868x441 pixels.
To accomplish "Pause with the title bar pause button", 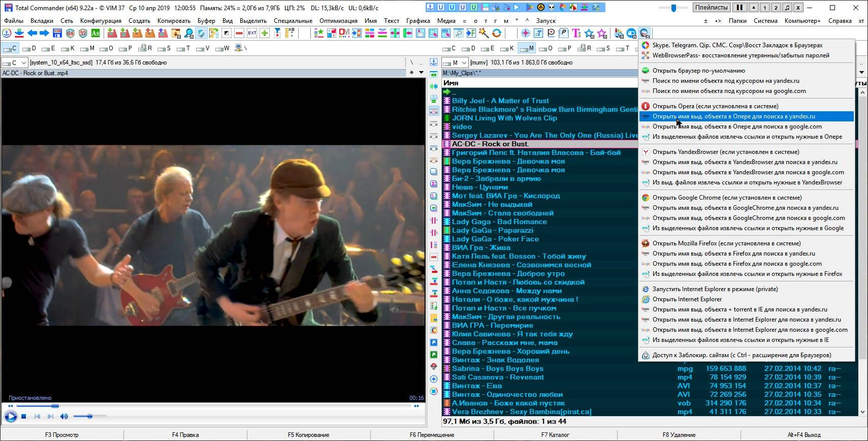I will point(739,8).
